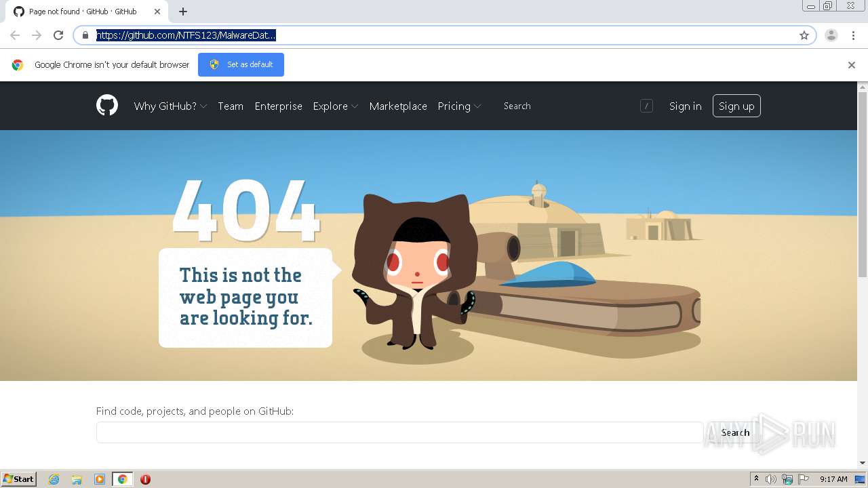Bookmark this page with the star icon

click(804, 35)
